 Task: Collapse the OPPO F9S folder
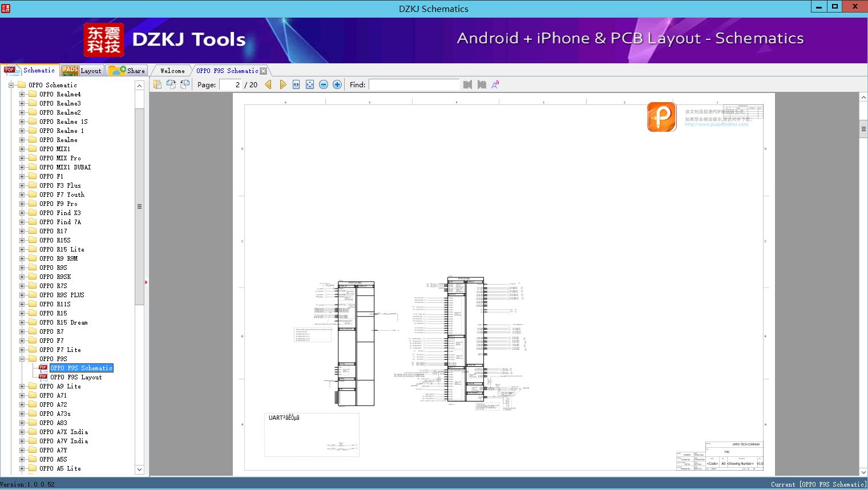(x=22, y=359)
